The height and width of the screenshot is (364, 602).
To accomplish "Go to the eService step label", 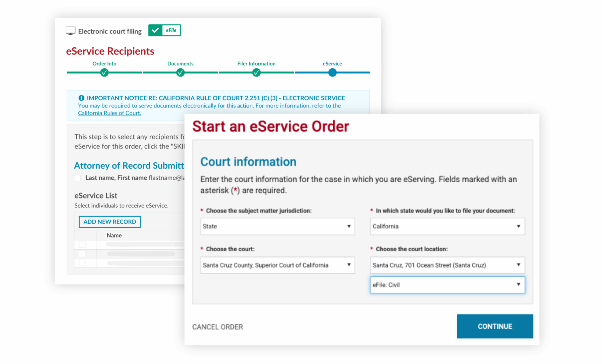I will (332, 63).
